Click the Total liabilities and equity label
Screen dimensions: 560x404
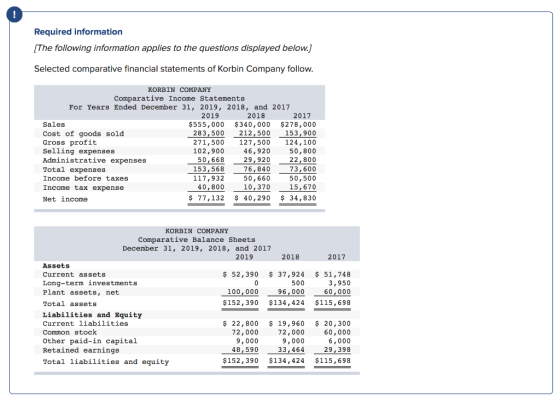[x=106, y=361]
